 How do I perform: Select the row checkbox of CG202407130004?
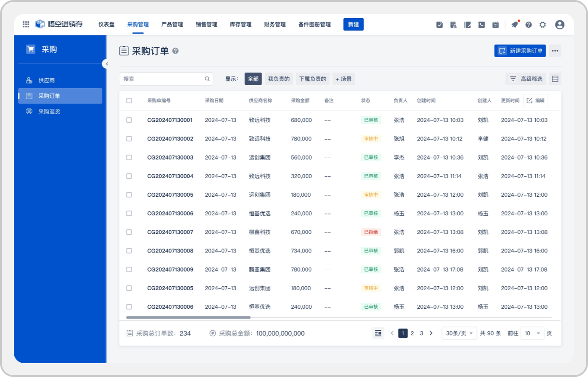[x=129, y=176]
